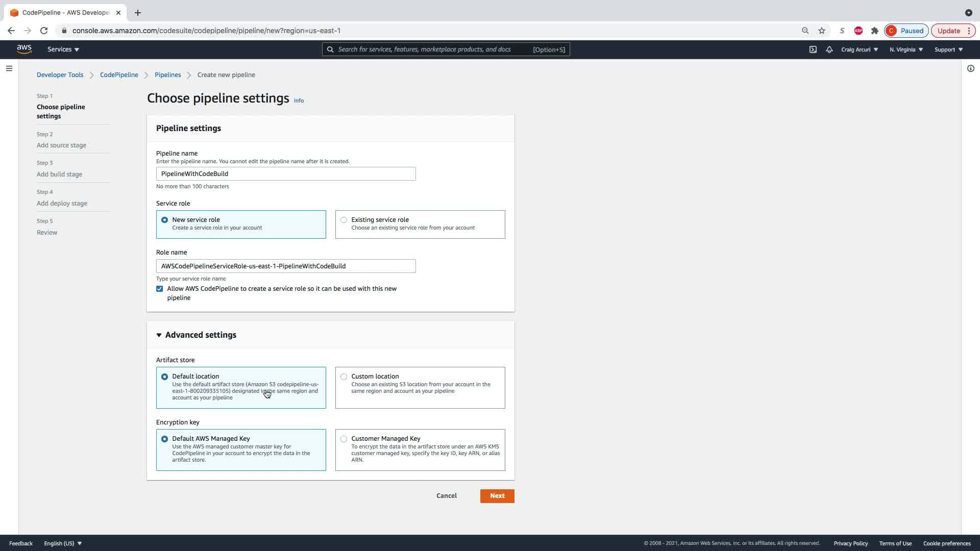Reload the page with refresh icon

coord(44,31)
